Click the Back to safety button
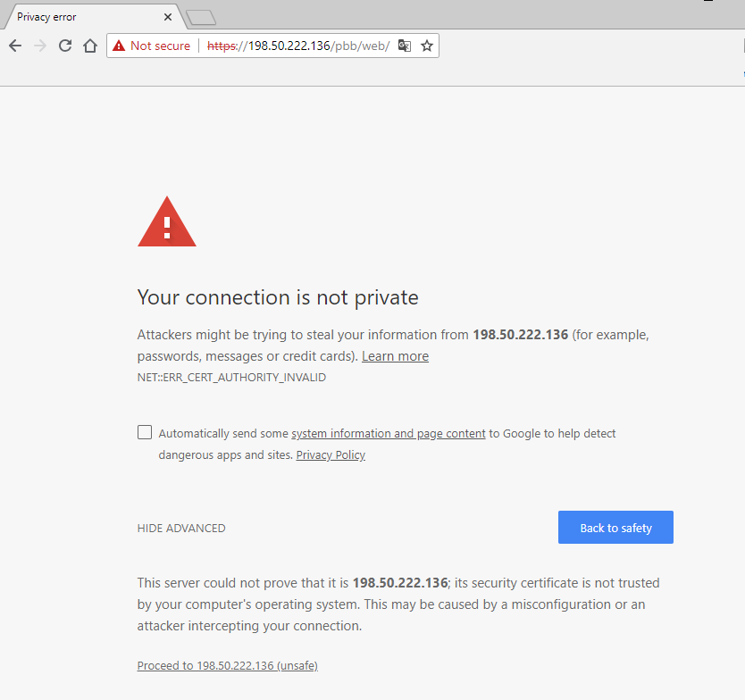Screen dimensions: 745x700 click(x=615, y=528)
